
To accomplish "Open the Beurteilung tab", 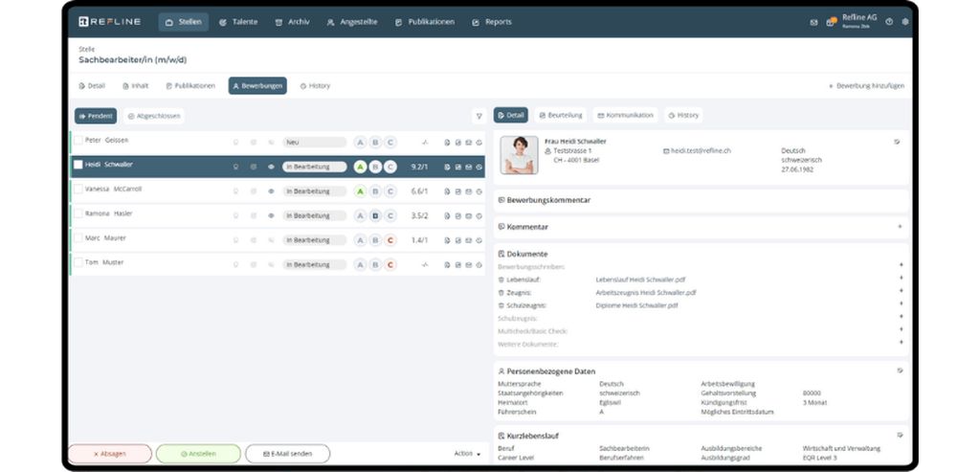I will (561, 115).
